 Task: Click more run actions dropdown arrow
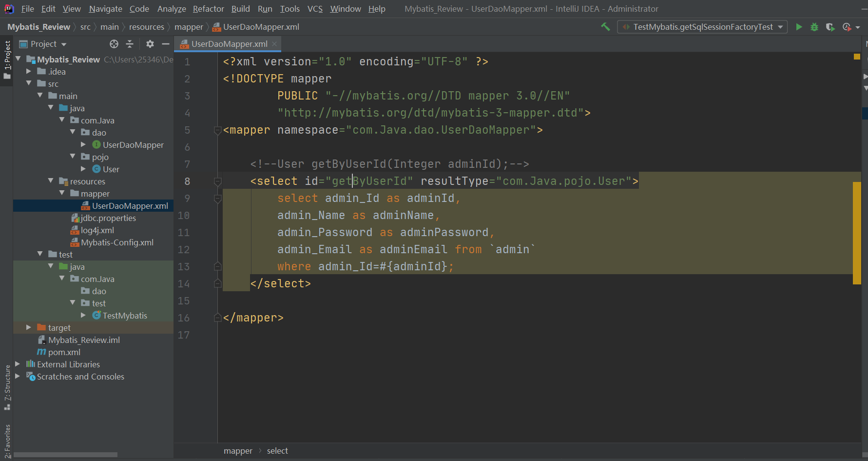pos(858,27)
